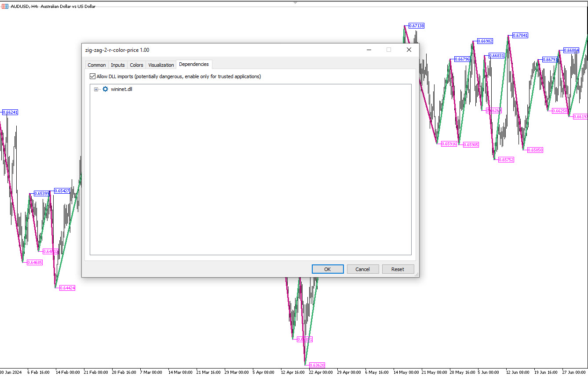This screenshot has width=588, height=376.
Task: Click the 0.66791 price label
Action: (550, 60)
